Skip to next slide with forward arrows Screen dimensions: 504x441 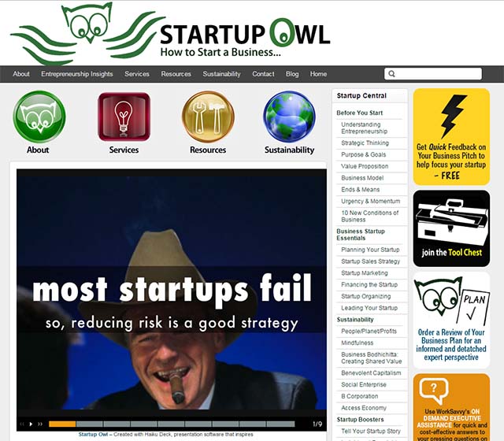40,424
